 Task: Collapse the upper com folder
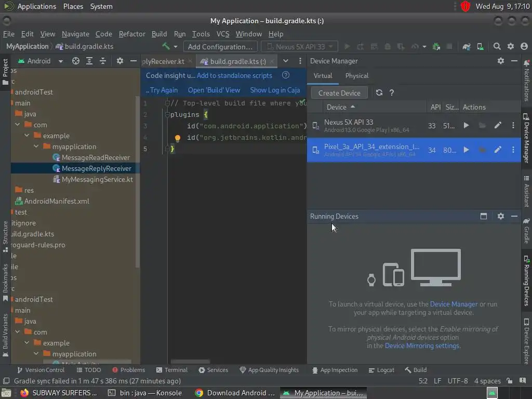(x=17, y=125)
